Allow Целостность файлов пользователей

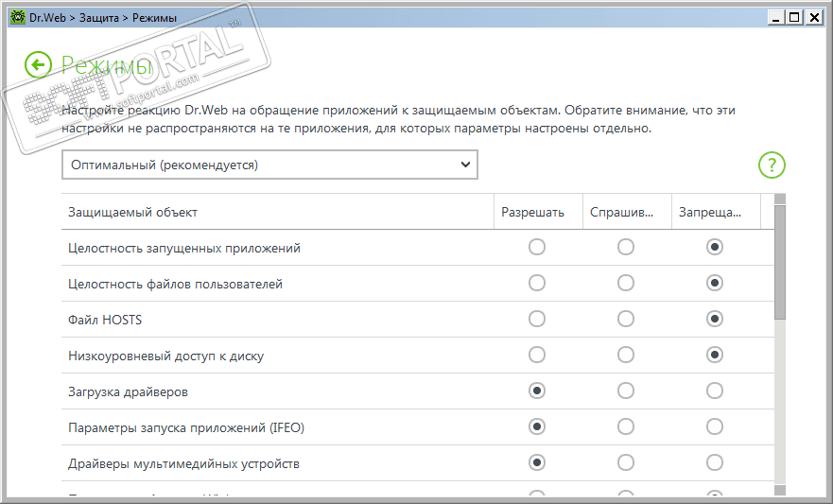(x=536, y=283)
